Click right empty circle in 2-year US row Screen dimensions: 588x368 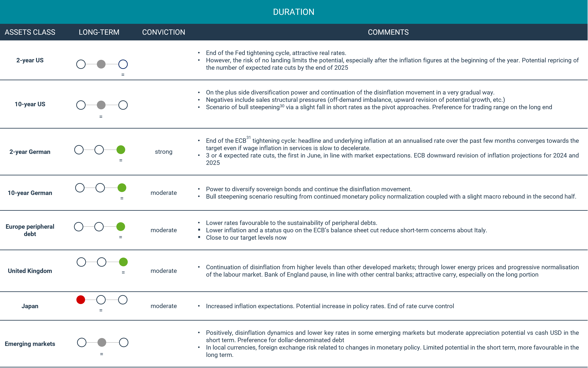tap(123, 64)
